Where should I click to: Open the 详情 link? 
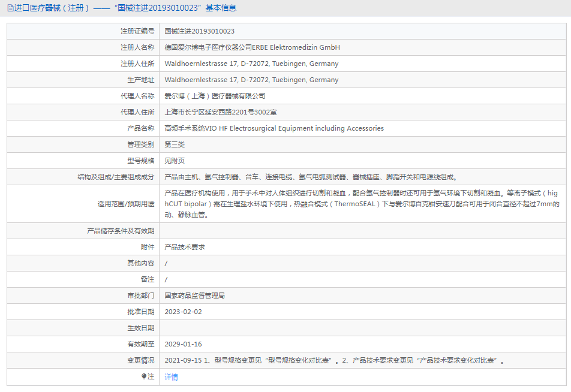[172, 377]
